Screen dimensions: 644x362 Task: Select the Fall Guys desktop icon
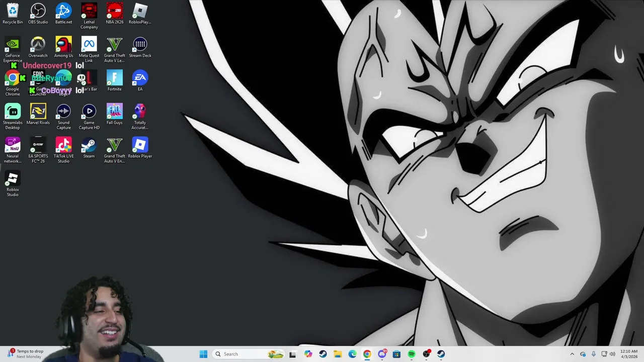(114, 115)
